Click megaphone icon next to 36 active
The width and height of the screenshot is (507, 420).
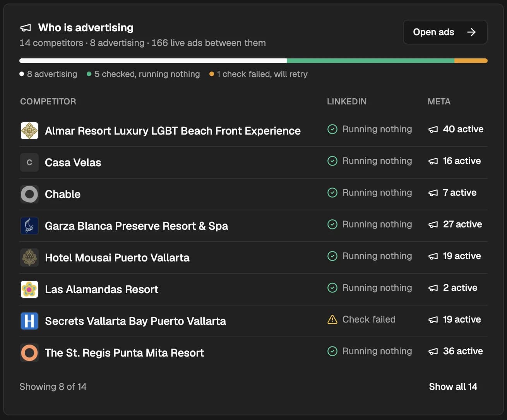click(433, 351)
